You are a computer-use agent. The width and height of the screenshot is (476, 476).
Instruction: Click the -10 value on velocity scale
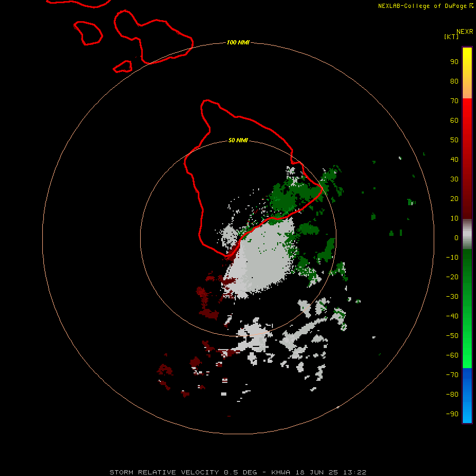[x=452, y=258]
